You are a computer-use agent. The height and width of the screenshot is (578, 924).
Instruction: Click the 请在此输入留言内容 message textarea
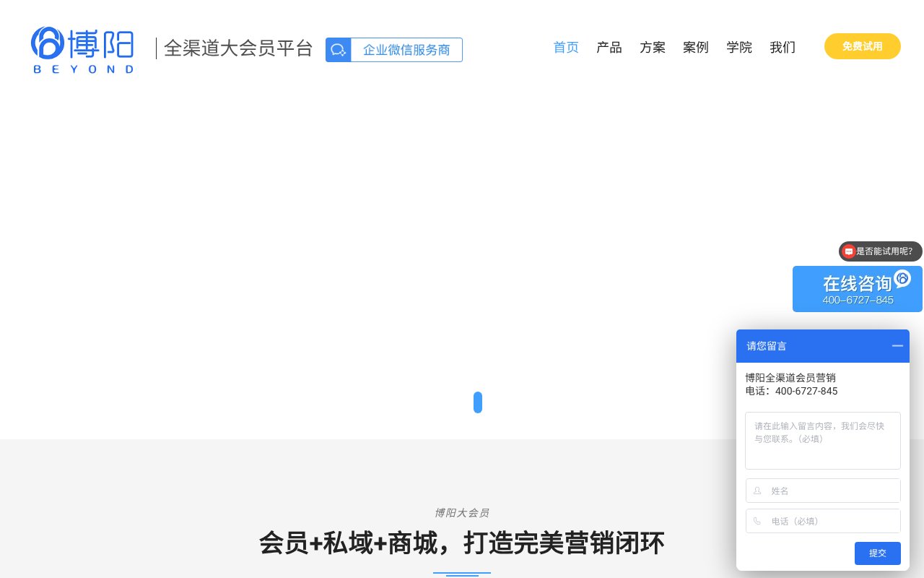(x=823, y=441)
